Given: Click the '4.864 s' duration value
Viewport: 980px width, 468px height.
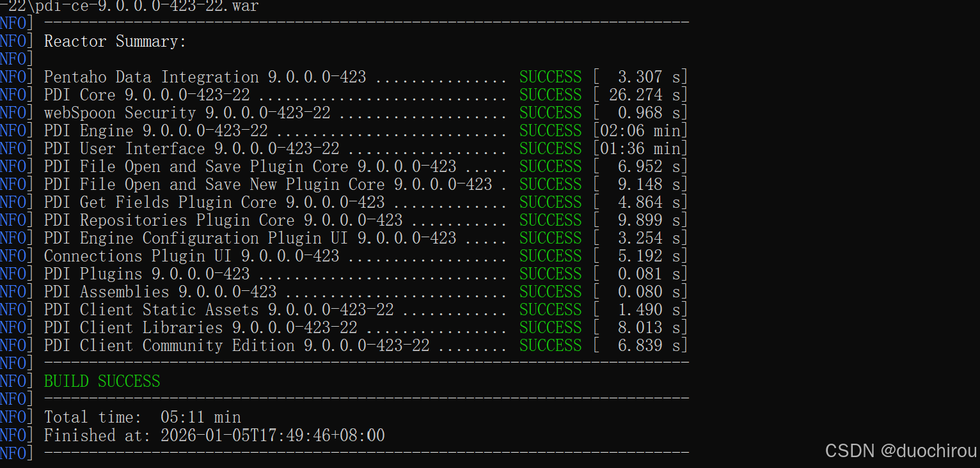Looking at the screenshot, I should [649, 203].
